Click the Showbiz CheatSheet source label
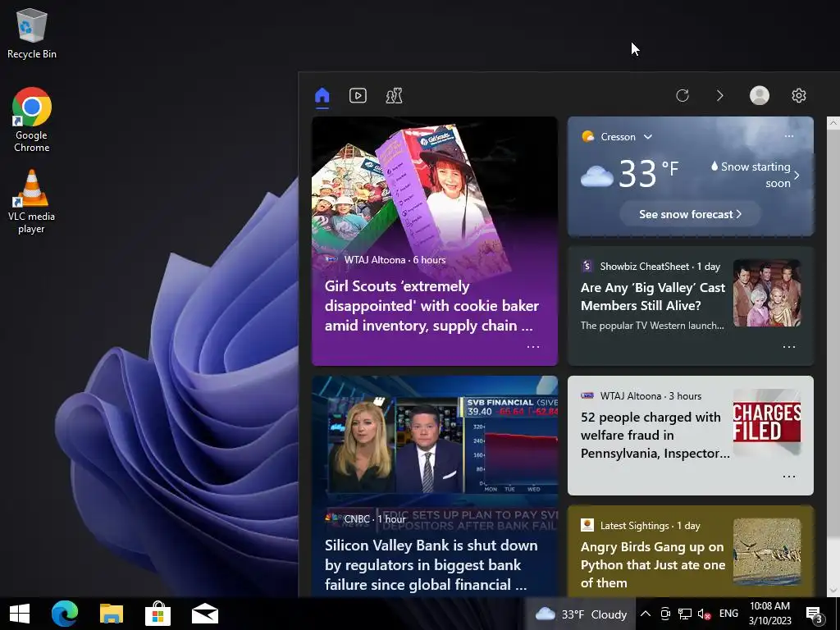Viewport: 840px width, 630px height. (645, 267)
